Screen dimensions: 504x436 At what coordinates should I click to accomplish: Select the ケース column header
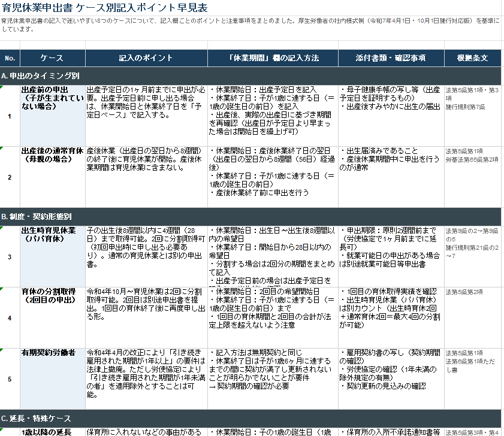tap(53, 58)
